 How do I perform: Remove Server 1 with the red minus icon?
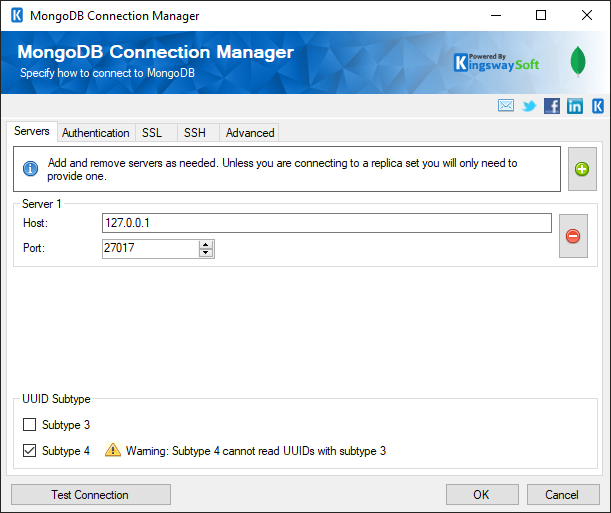(573, 236)
